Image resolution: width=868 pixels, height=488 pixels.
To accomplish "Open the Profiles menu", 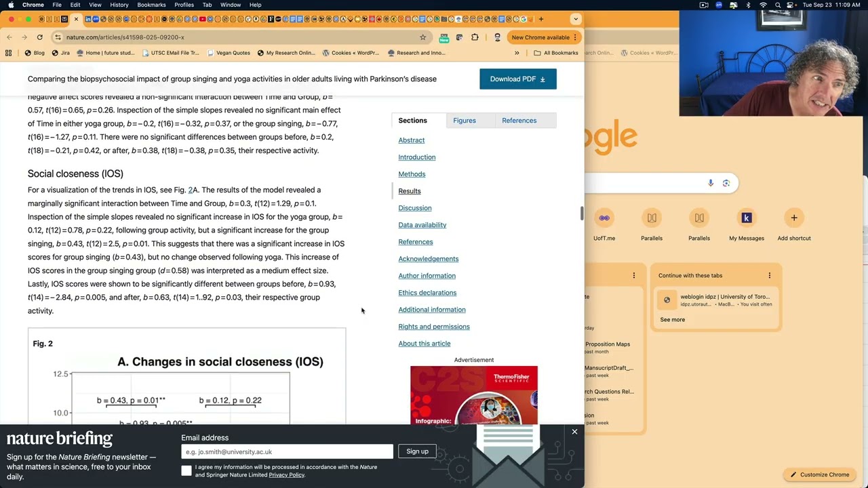I will coord(184,5).
